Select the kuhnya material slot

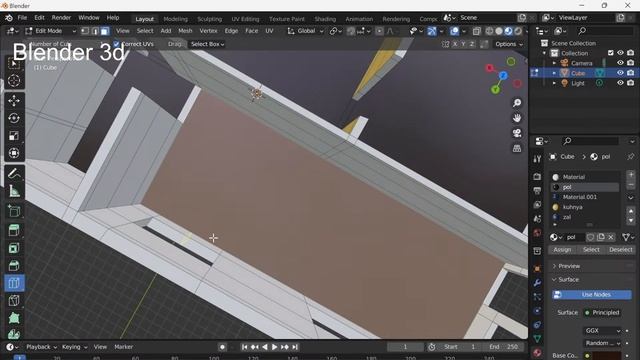tap(584, 207)
